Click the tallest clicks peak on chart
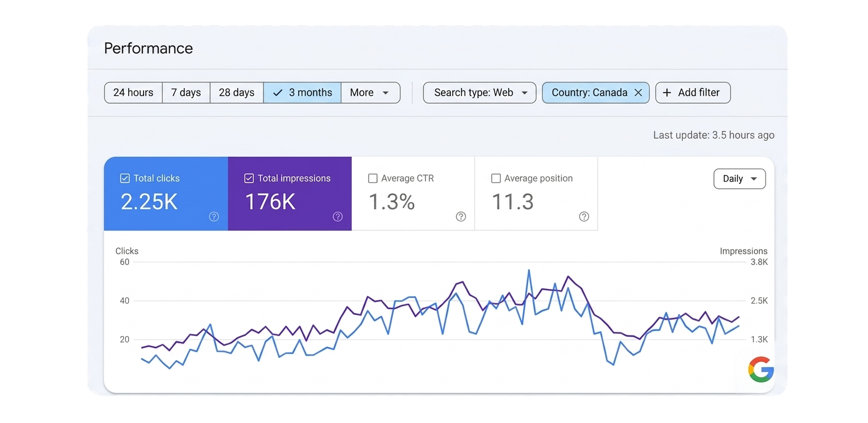This screenshot has width=868, height=423. pyautogui.click(x=529, y=270)
